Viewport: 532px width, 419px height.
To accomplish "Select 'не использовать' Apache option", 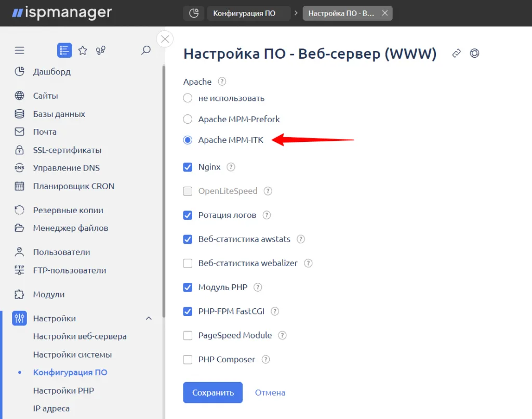I will point(188,98).
